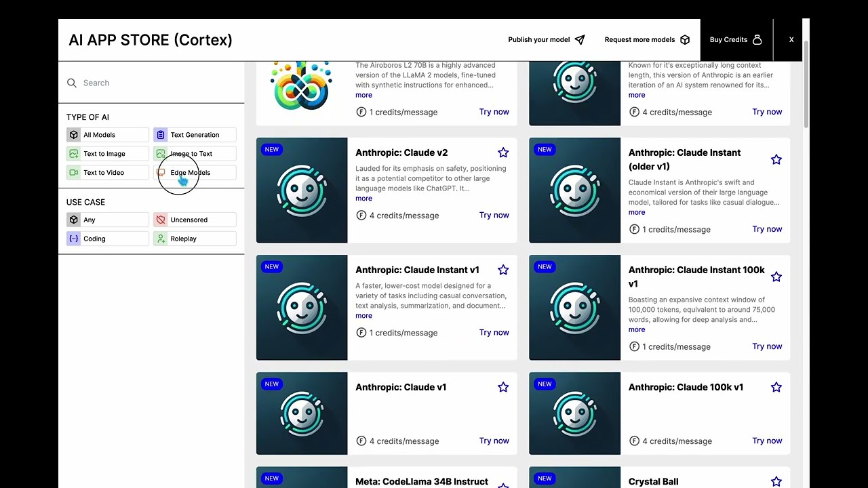Click the Coding curly-braces icon
Screen dimensions: 868x488
point(73,238)
